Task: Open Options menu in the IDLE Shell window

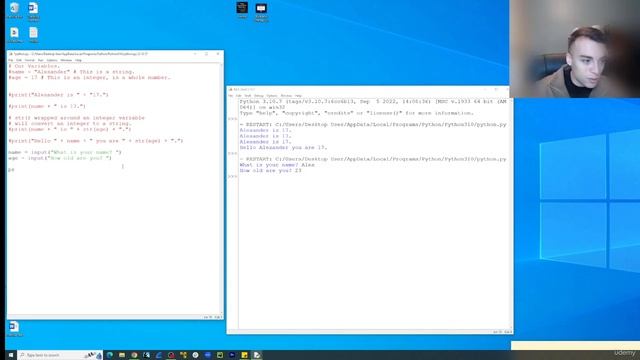Action: [272, 96]
